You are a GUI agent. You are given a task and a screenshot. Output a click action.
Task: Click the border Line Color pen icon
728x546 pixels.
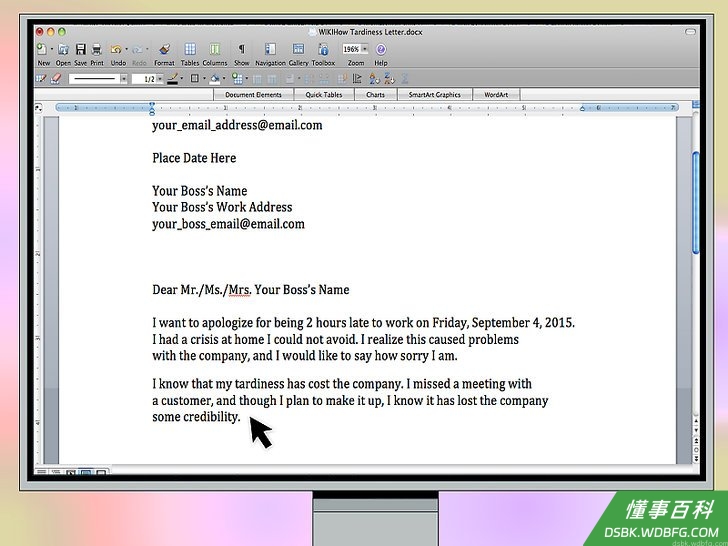coord(172,79)
